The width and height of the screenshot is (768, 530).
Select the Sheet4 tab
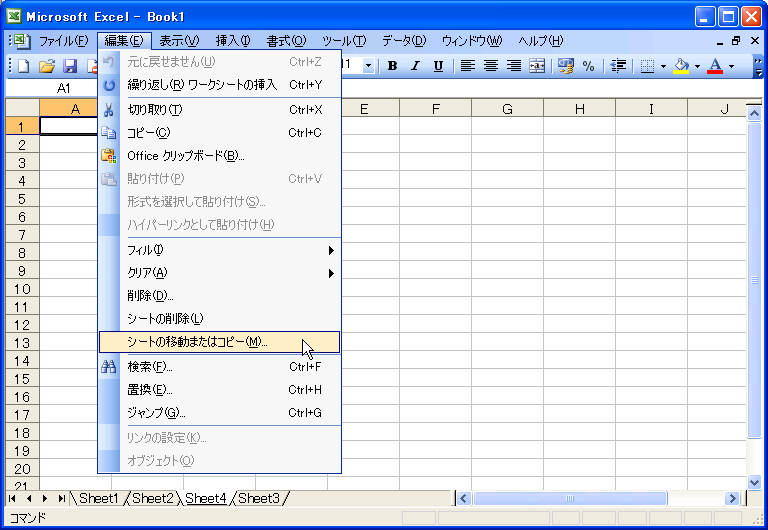(x=206, y=499)
